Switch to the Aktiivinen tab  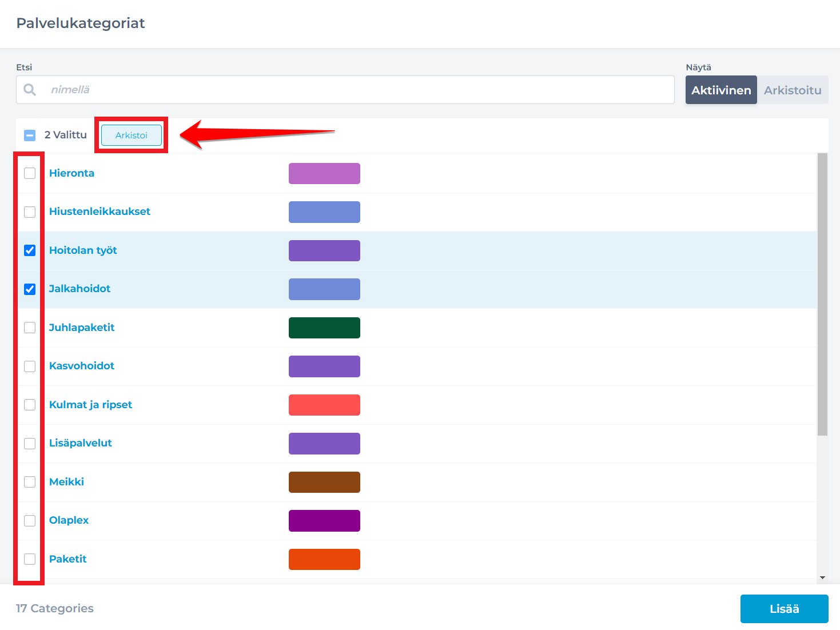[721, 90]
